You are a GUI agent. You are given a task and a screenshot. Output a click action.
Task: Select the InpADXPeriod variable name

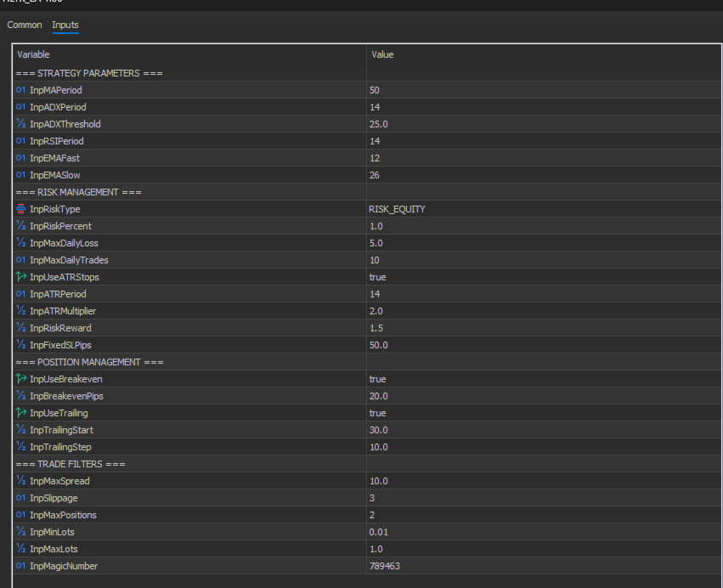click(x=58, y=107)
